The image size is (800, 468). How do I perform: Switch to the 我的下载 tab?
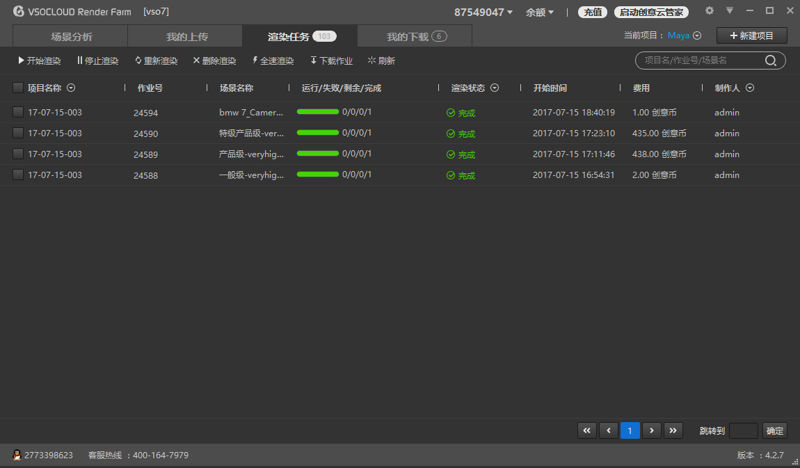point(415,37)
